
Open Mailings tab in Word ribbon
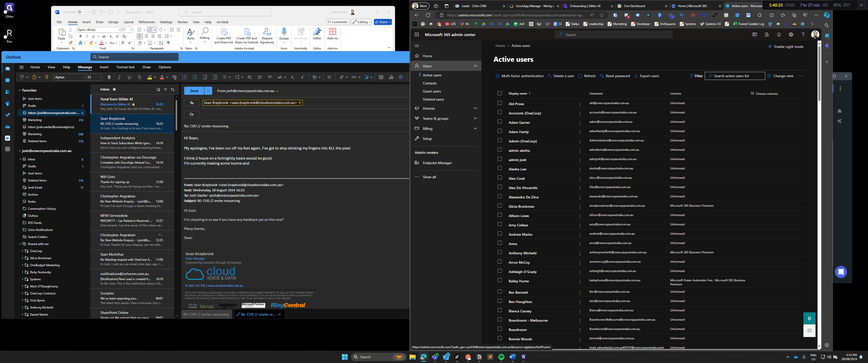[166, 22]
